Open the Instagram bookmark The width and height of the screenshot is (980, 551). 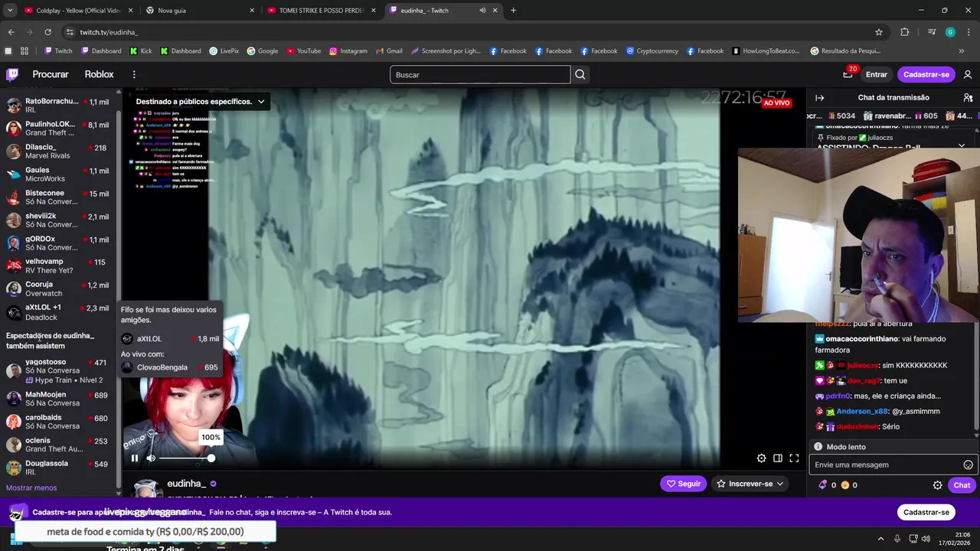coord(348,51)
